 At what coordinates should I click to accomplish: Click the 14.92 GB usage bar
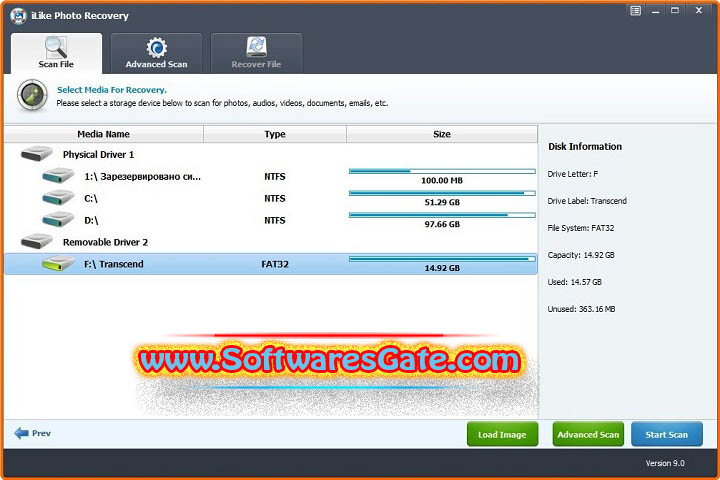click(x=442, y=259)
